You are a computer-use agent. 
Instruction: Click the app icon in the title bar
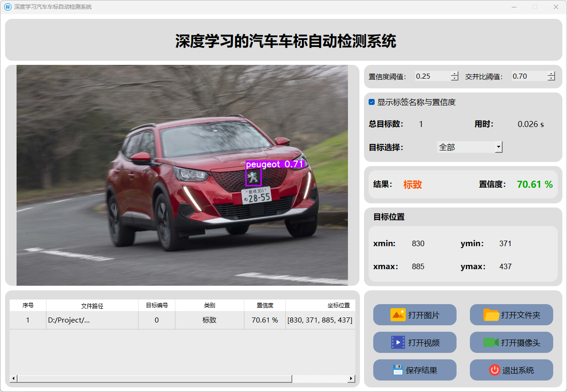click(x=7, y=7)
